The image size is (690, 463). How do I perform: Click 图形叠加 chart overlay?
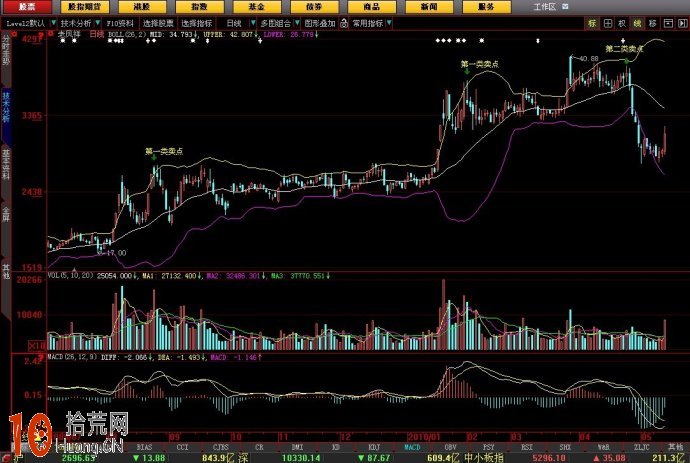tap(320, 23)
